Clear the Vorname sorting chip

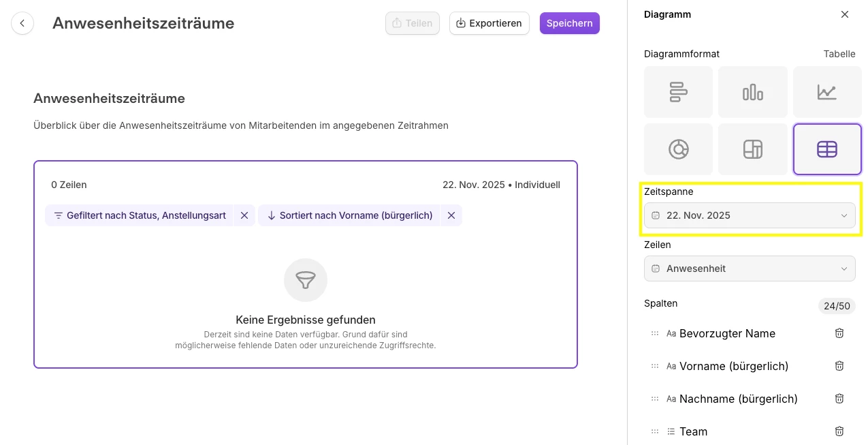(451, 215)
